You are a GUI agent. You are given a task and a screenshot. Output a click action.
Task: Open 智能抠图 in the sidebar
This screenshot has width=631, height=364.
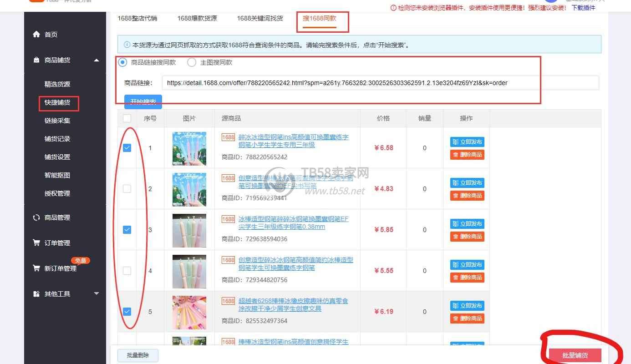[x=57, y=175]
